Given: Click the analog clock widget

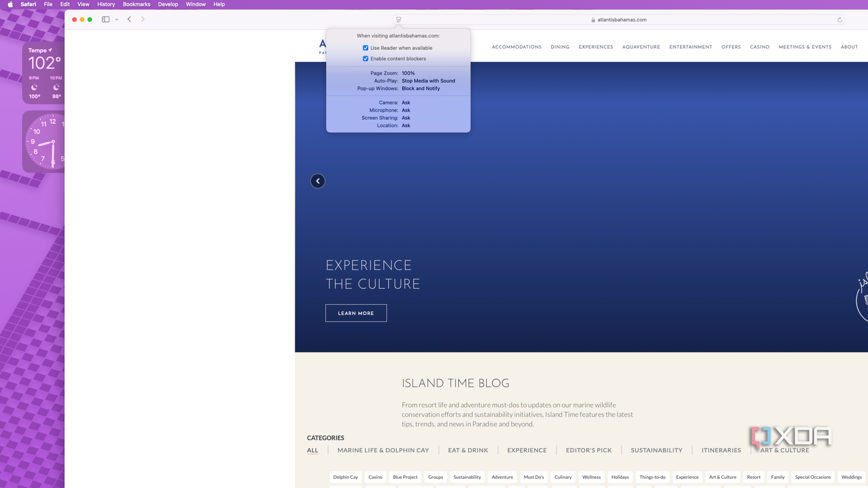Looking at the screenshot, I should (x=44, y=142).
